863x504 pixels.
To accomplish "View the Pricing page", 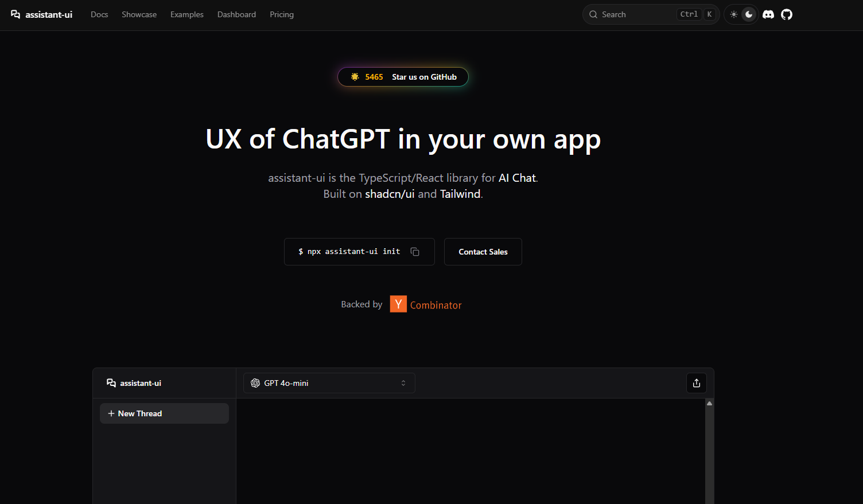I will 282,14.
